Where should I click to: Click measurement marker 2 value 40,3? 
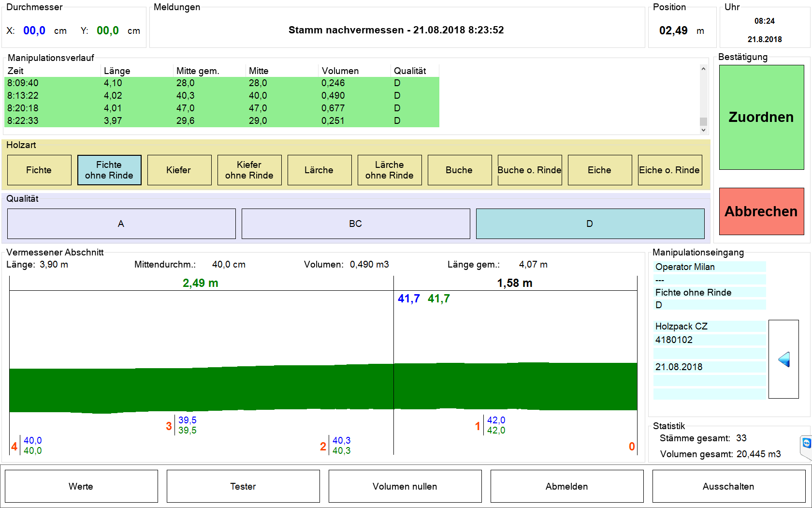[342, 446]
